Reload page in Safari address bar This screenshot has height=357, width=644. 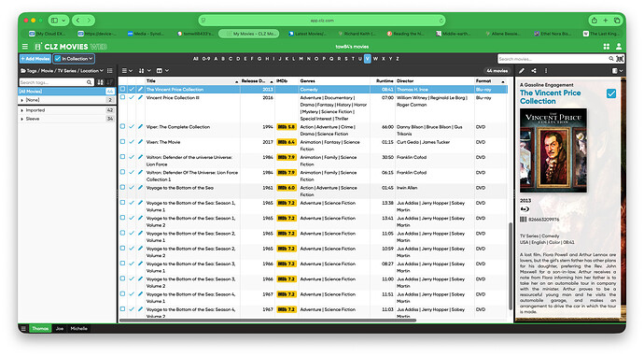pos(441,21)
